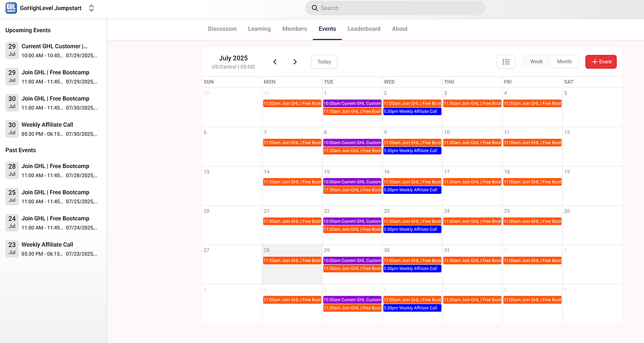
Task: Open Bootcamp event on Friday July 11
Action: [532, 142]
